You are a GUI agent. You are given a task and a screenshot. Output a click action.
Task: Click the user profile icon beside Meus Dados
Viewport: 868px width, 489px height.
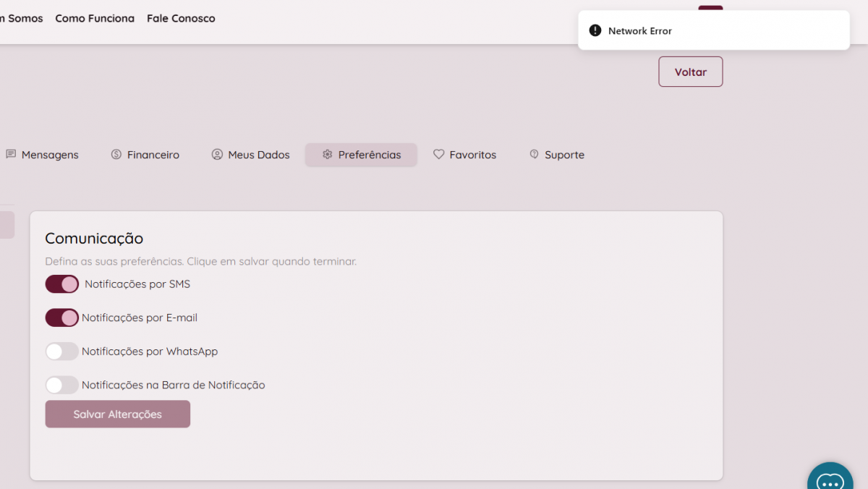click(217, 154)
